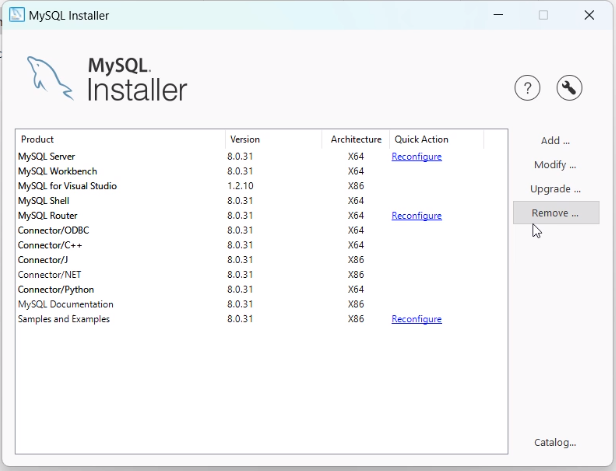Click the Quick Action column header
This screenshot has height=471, width=616.
(436, 139)
